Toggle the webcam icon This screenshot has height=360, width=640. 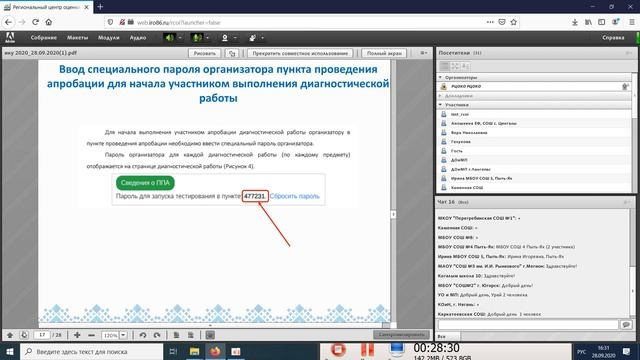click(x=224, y=38)
